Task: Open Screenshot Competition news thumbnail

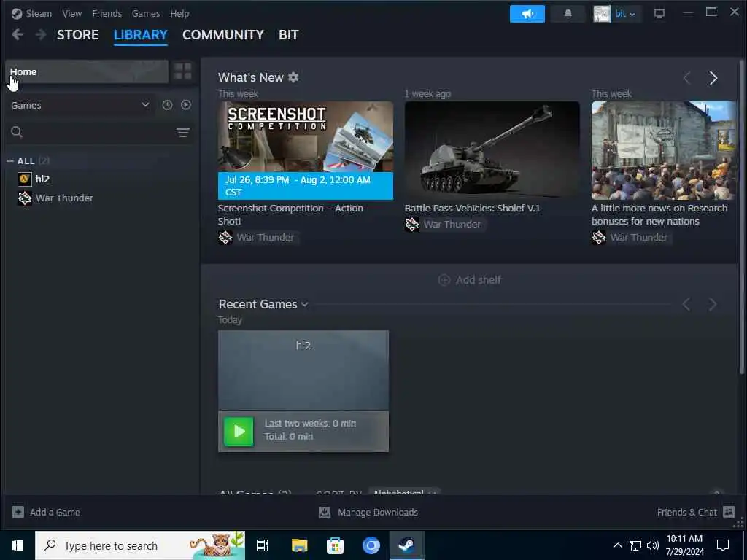Action: pyautogui.click(x=306, y=150)
